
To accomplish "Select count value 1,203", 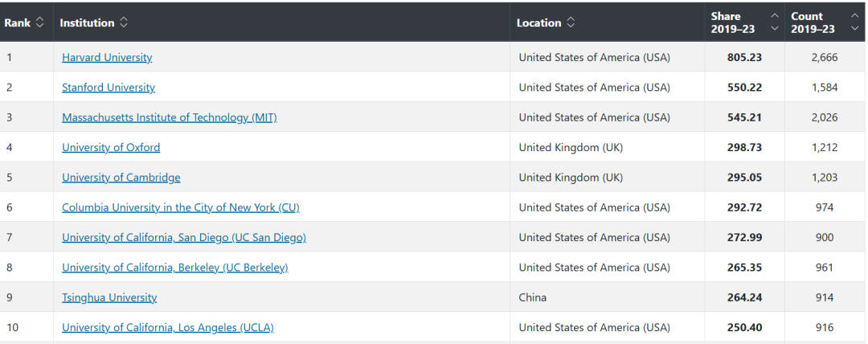I will pyautogui.click(x=825, y=178).
